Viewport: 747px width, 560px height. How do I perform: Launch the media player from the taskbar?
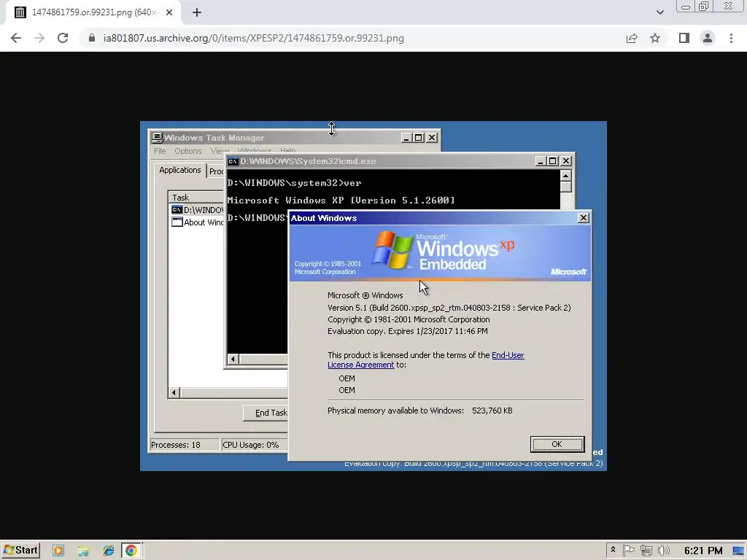58,551
